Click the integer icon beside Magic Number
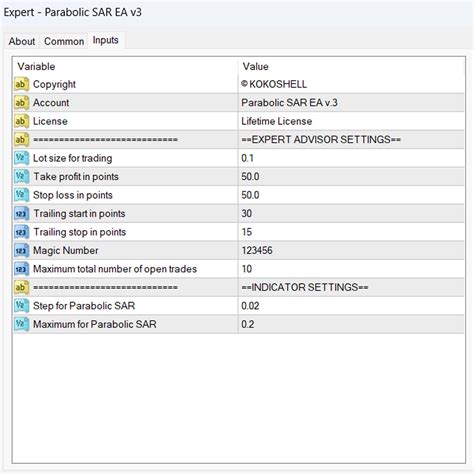474x474 pixels. point(21,251)
